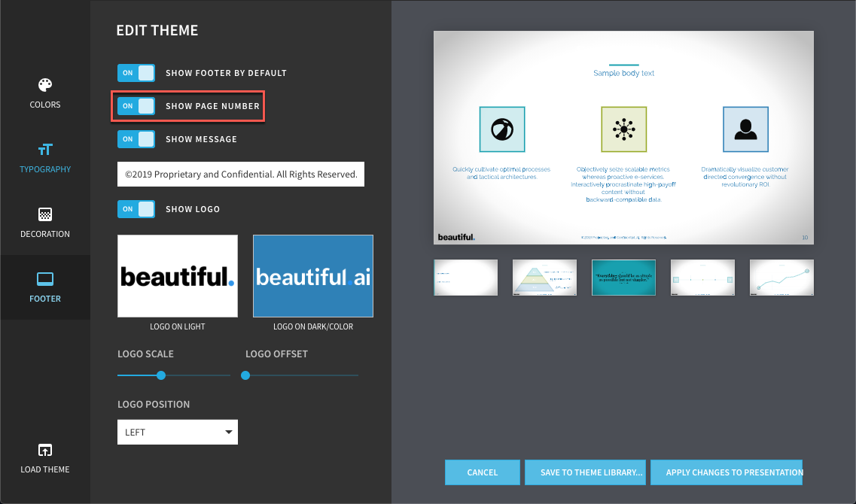Open the Colors palette icon
This screenshot has width=856, height=504.
(x=44, y=84)
